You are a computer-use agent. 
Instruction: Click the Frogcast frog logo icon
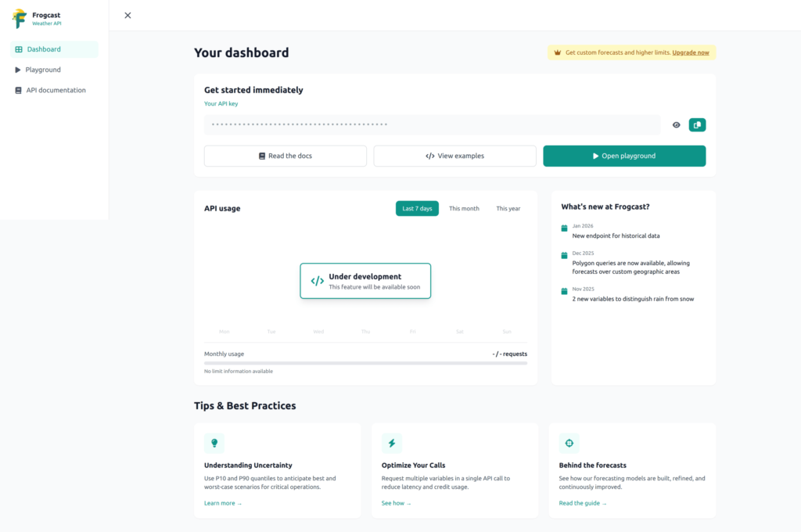point(20,17)
